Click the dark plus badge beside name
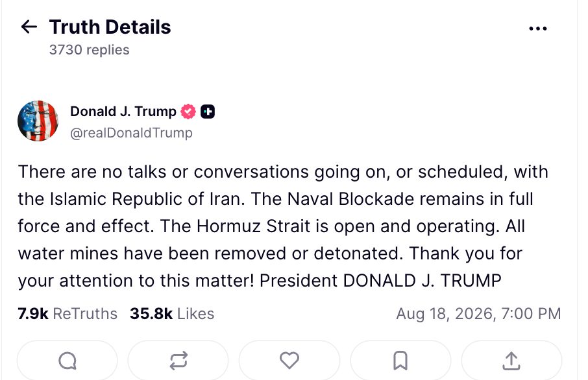The image size is (588, 380). click(208, 112)
